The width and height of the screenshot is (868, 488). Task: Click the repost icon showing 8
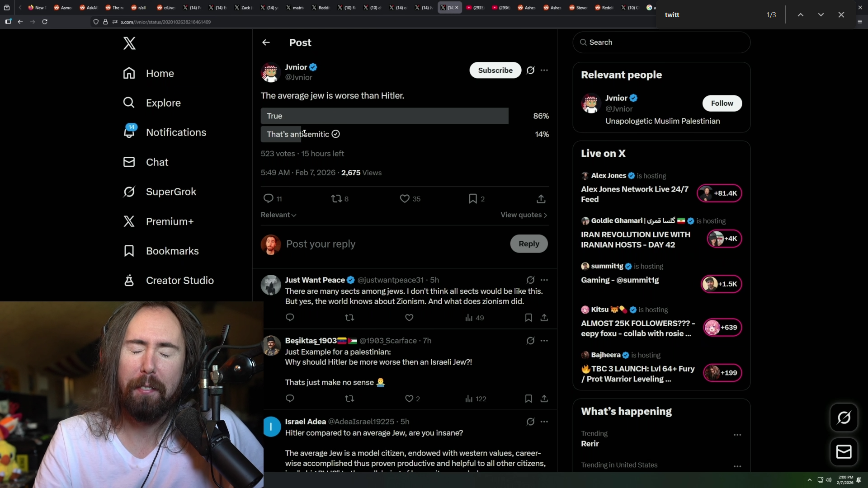tap(336, 199)
